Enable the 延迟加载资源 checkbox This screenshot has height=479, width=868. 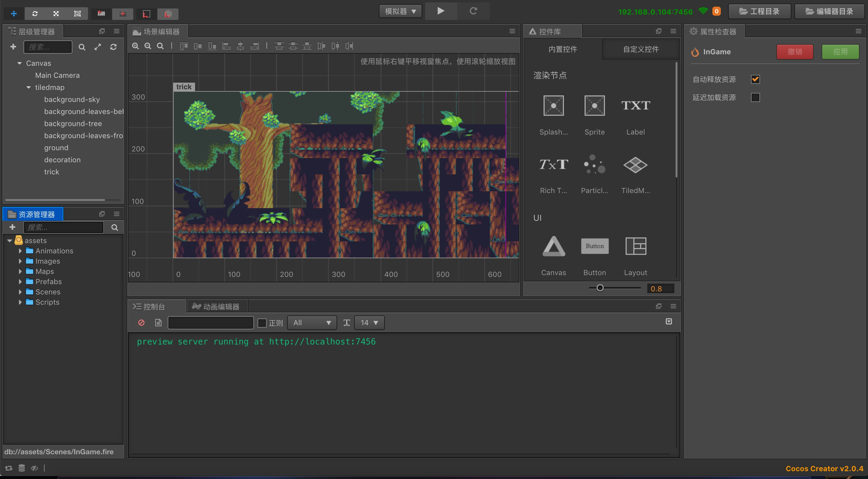(755, 97)
